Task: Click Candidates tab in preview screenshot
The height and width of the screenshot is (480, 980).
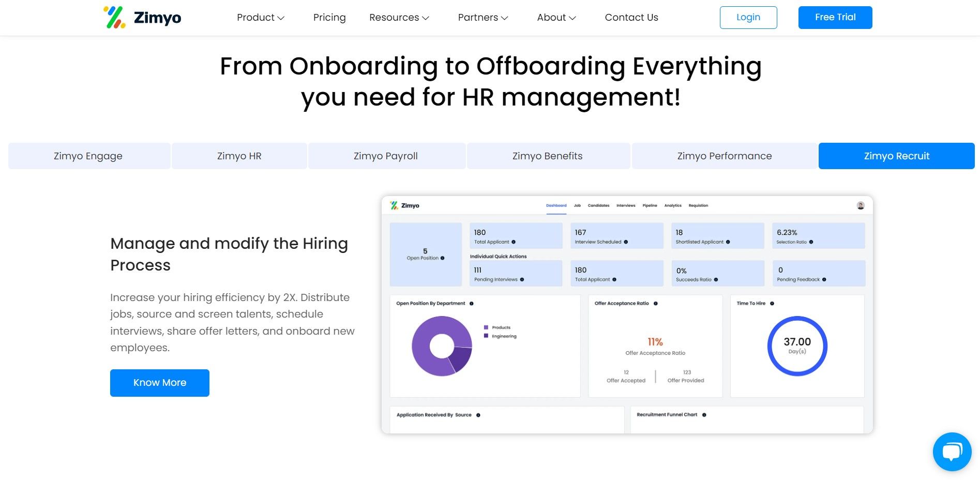Action: click(x=598, y=206)
